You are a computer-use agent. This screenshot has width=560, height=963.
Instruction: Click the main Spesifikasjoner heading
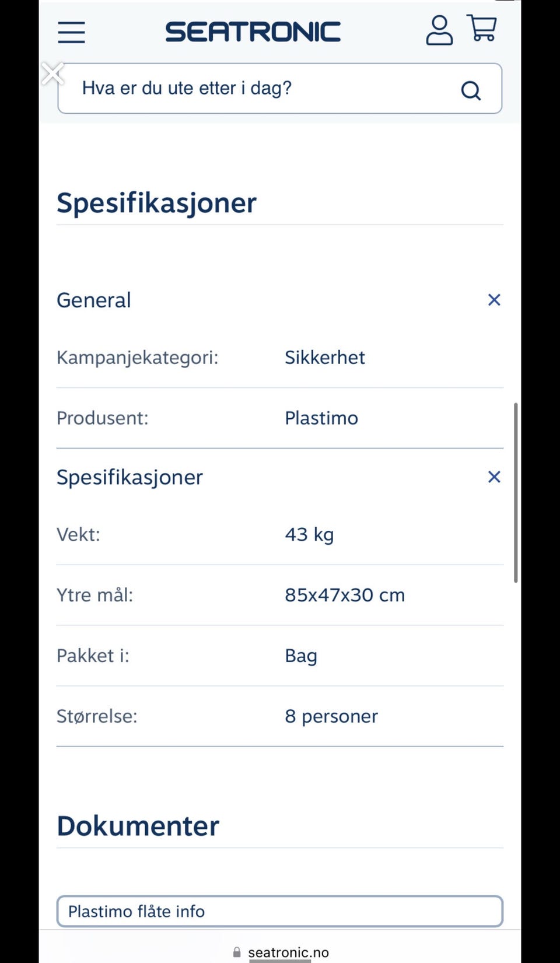[x=156, y=204]
